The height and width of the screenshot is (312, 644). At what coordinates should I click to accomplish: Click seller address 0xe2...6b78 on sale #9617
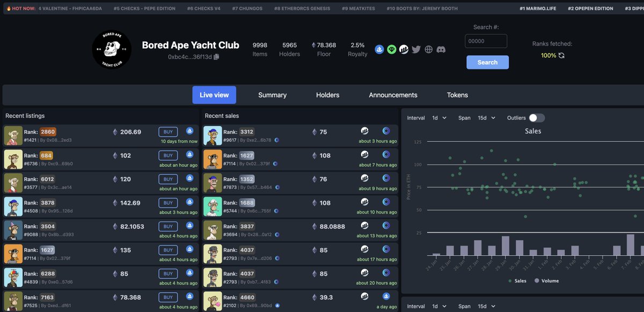tap(259, 140)
